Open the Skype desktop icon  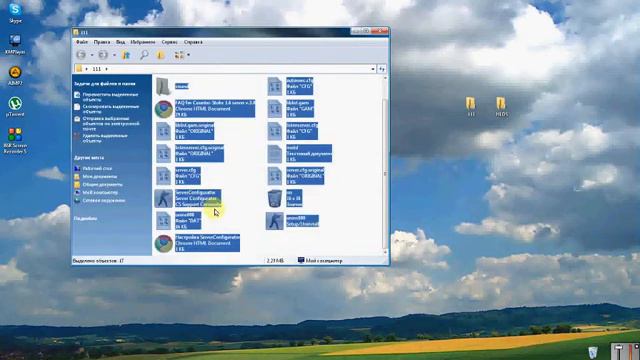point(15,13)
